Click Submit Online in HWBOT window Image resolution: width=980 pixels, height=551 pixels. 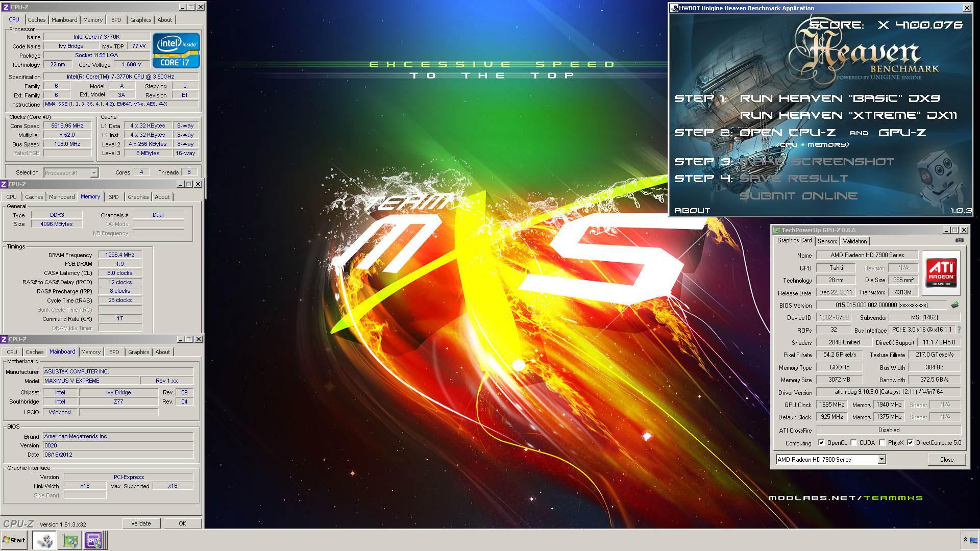[798, 196]
